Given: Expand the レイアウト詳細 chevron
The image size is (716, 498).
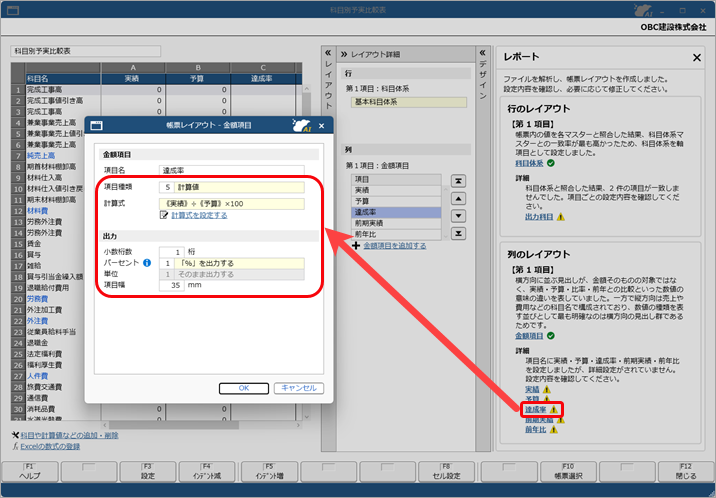Looking at the screenshot, I should 344,54.
